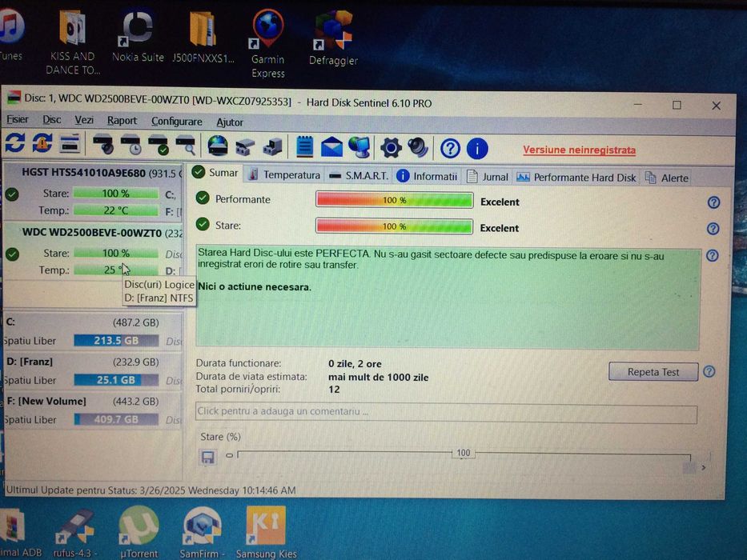Image resolution: width=747 pixels, height=560 pixels.
Task: Select the WDC WD2500BEVE-00WZT0 disk
Action: coord(93,251)
